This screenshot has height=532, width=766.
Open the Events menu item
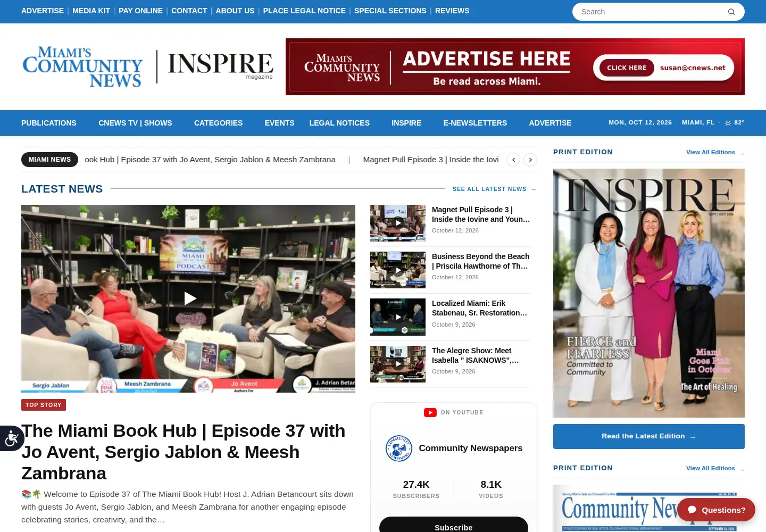(279, 123)
